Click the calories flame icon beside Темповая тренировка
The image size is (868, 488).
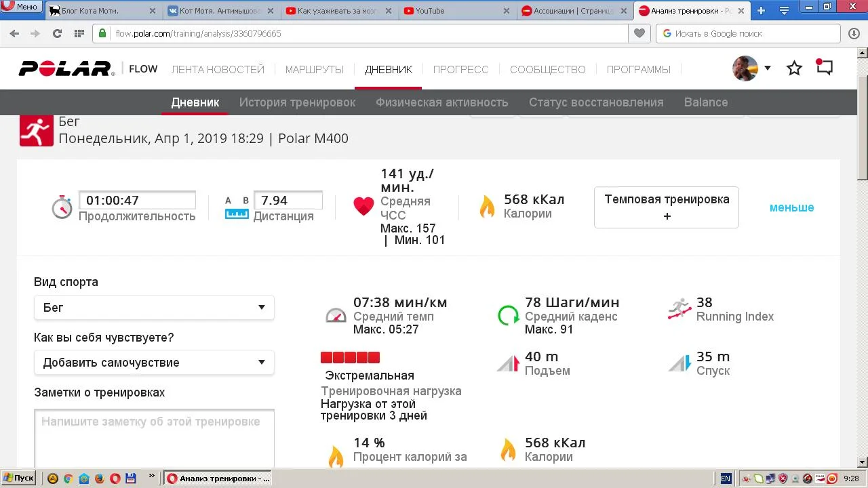click(x=487, y=206)
